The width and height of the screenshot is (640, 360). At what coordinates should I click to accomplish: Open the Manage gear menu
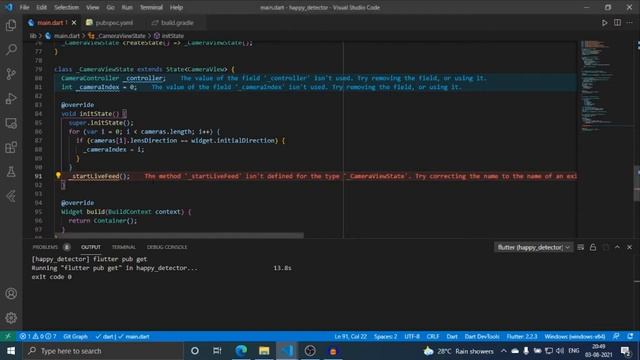pos(11,318)
